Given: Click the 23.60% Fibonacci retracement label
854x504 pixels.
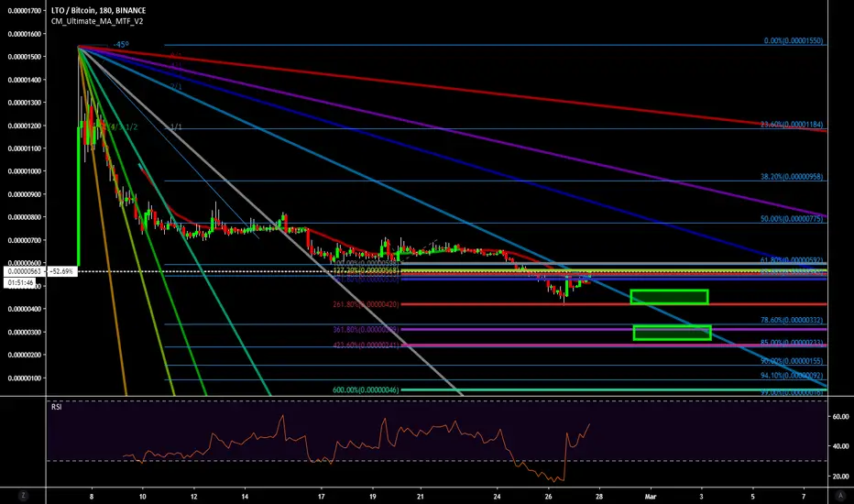Looking at the screenshot, I should point(792,125).
